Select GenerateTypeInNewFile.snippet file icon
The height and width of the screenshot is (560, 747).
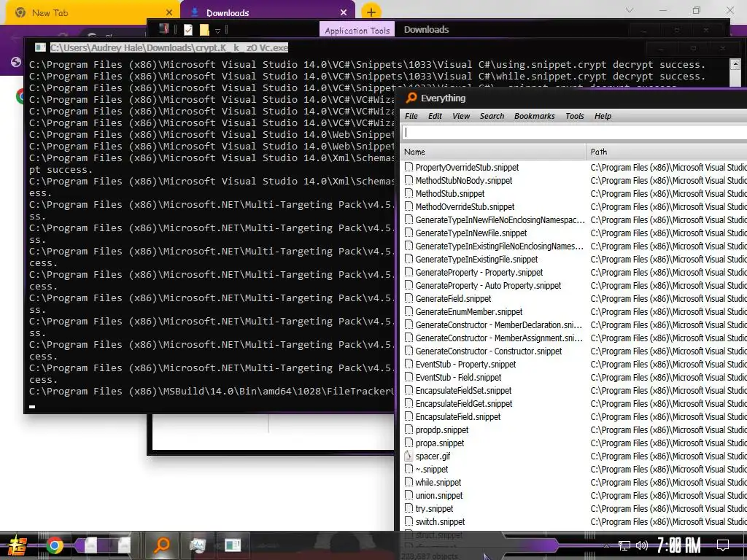coord(409,233)
